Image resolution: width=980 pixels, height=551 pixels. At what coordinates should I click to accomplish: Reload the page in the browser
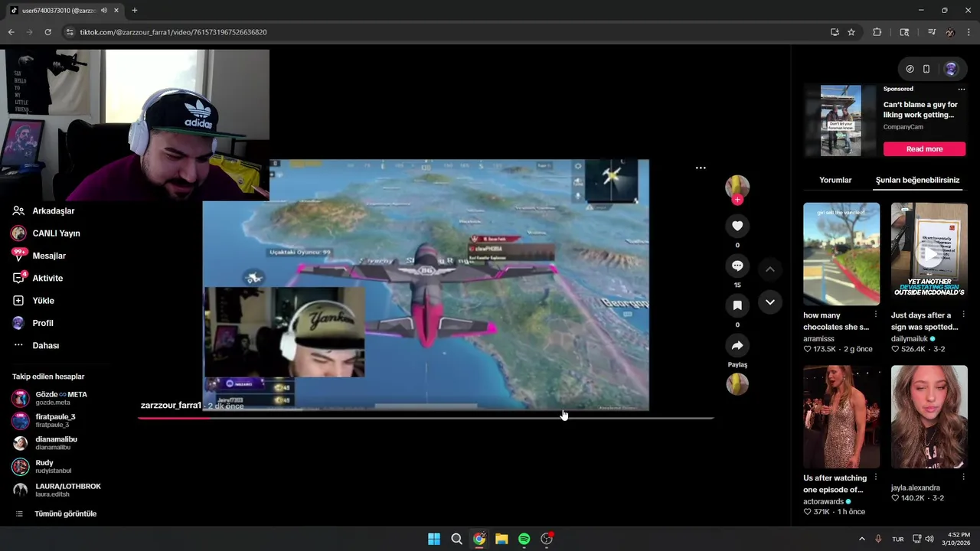point(47,32)
